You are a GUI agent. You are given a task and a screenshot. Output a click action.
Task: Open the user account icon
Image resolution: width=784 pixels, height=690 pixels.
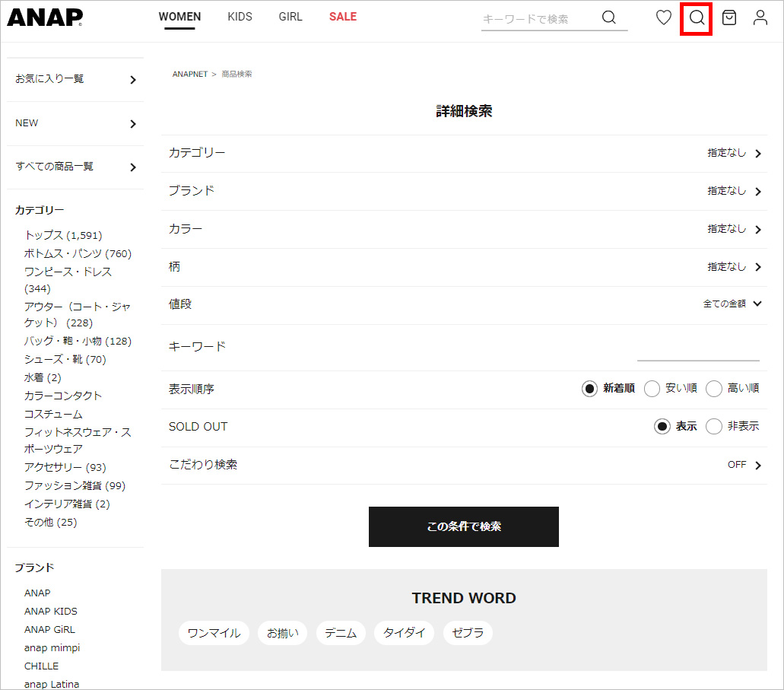760,17
